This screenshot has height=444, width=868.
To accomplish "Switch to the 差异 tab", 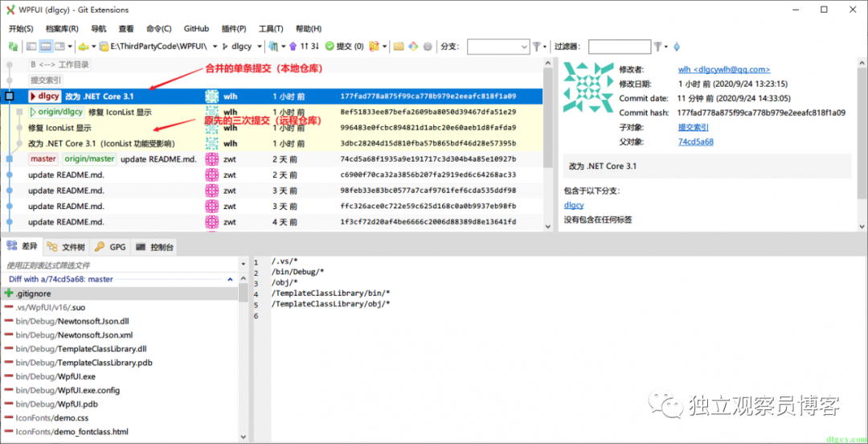I will (x=23, y=247).
